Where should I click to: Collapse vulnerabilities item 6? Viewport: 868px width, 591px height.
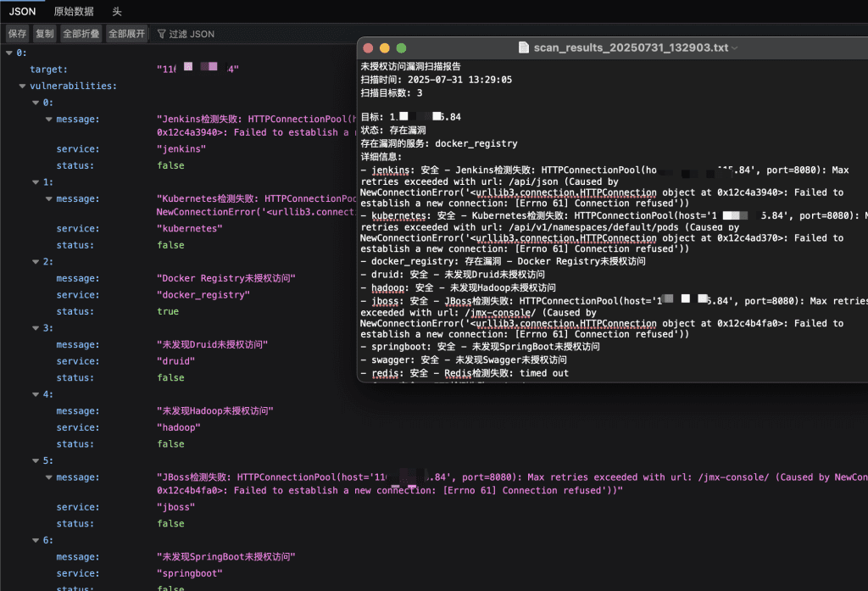36,540
